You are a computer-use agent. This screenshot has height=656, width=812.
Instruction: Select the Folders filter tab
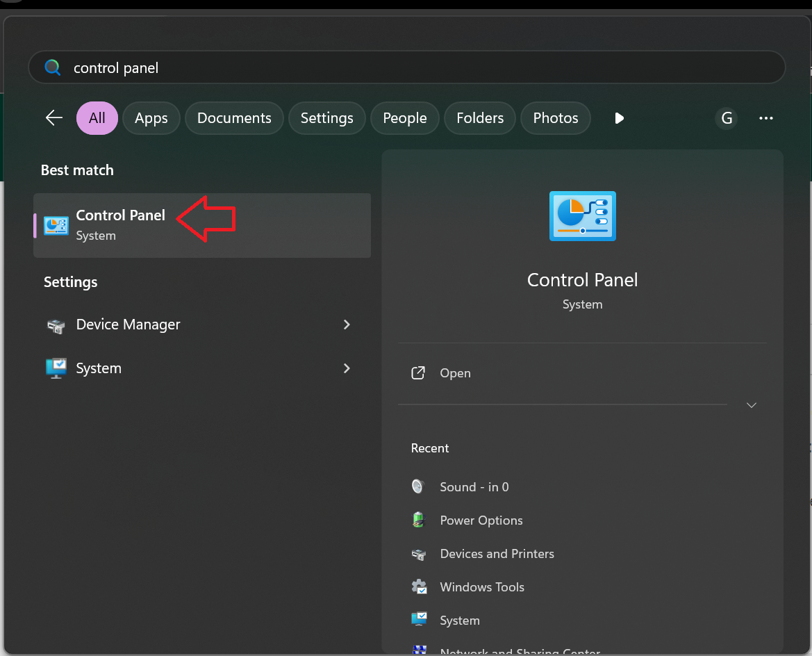(479, 118)
